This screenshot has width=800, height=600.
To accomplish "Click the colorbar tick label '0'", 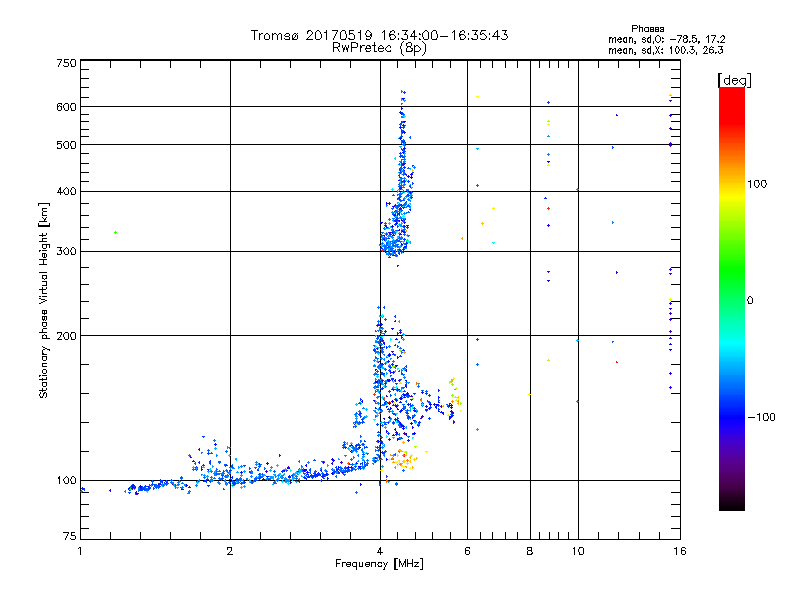I will point(750,301).
